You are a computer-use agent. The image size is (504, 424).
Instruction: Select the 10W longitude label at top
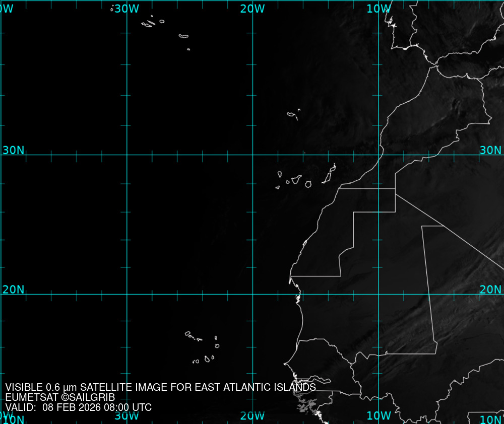tap(379, 9)
